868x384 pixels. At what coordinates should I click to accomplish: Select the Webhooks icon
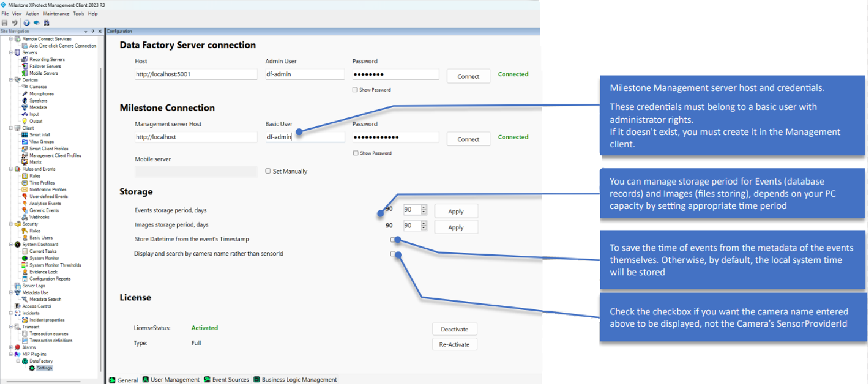coord(25,217)
